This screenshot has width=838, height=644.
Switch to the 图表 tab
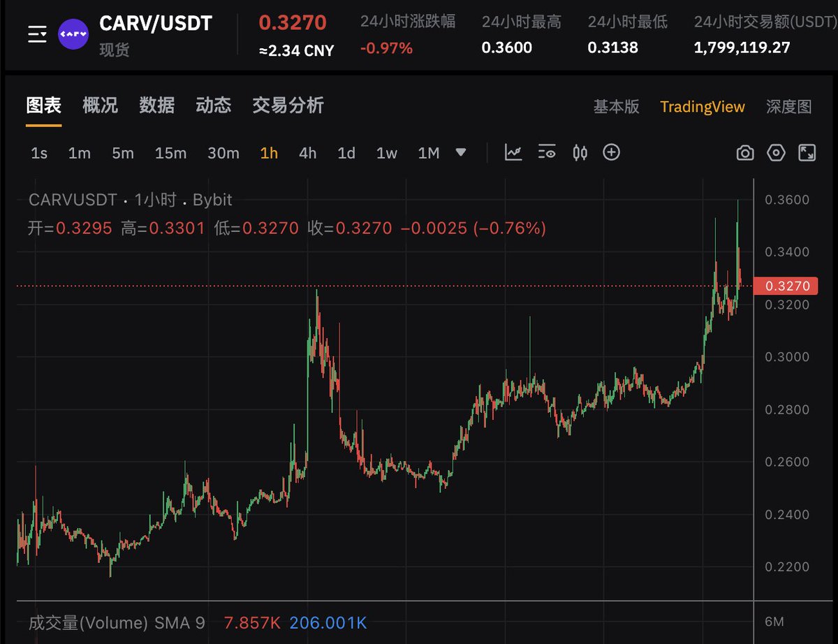[44, 105]
